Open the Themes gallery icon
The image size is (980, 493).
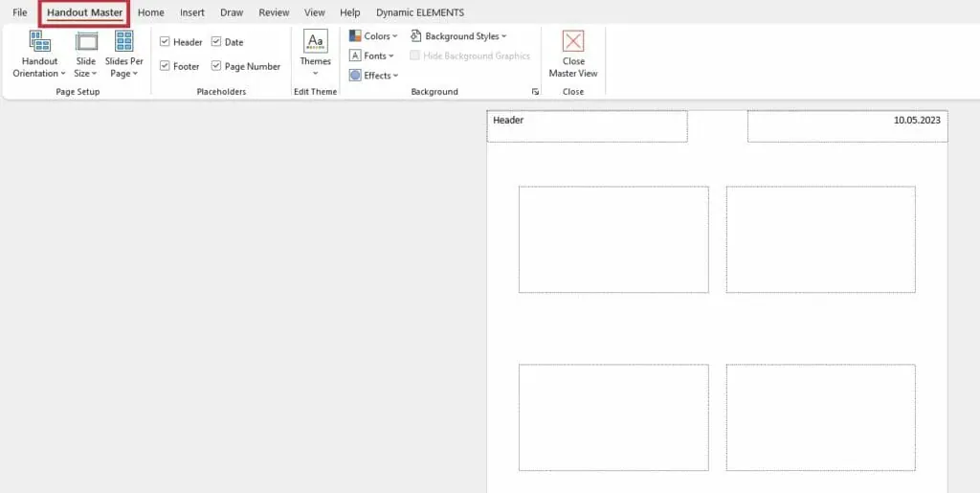[315, 41]
